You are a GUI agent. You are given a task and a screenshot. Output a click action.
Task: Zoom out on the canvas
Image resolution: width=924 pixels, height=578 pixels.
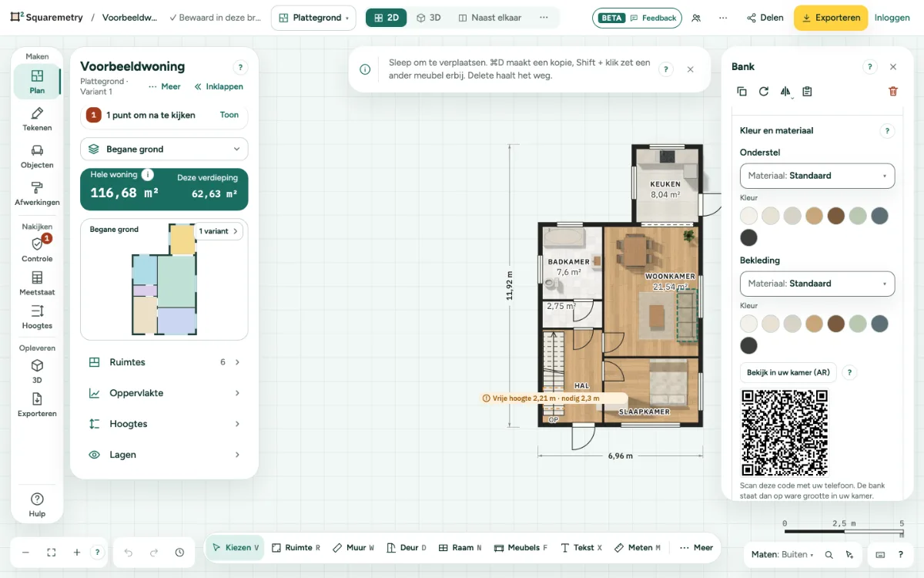pyautogui.click(x=25, y=553)
